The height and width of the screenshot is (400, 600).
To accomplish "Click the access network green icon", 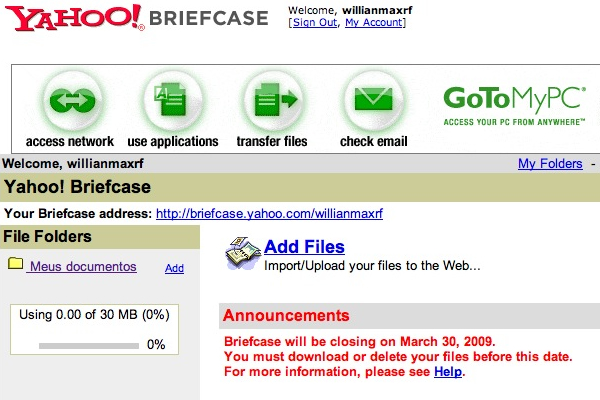I will (x=69, y=101).
